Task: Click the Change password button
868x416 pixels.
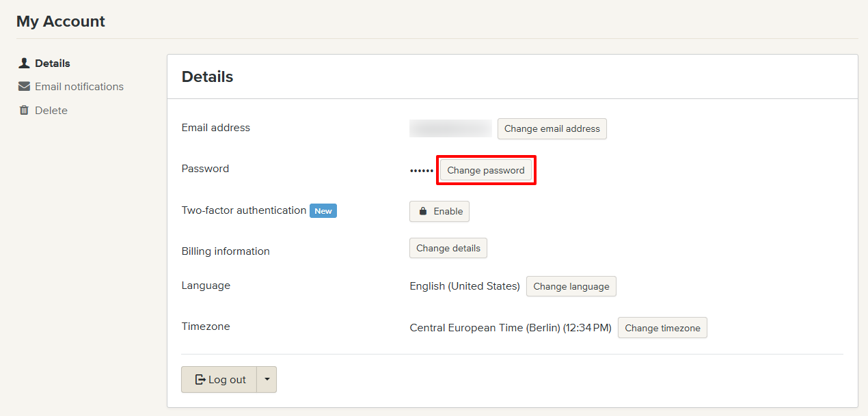Action: (485, 170)
